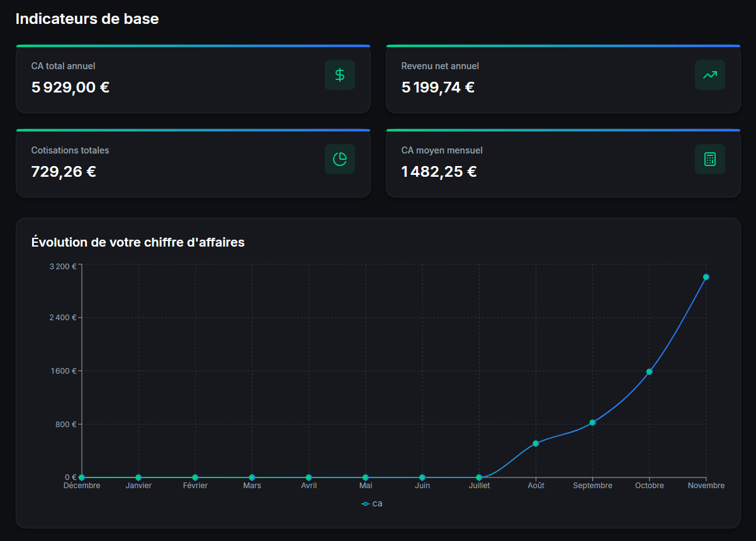The image size is (756, 541).
Task: Click the dollar icon on CA total annuel card
Action: pos(339,75)
